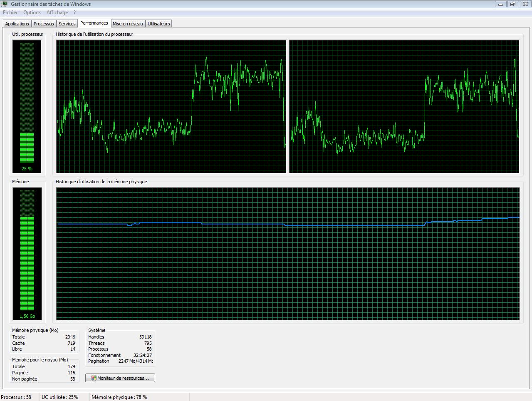Click the Task Manager title bar icon
The width and height of the screenshot is (532, 401).
pyautogui.click(x=5, y=4)
